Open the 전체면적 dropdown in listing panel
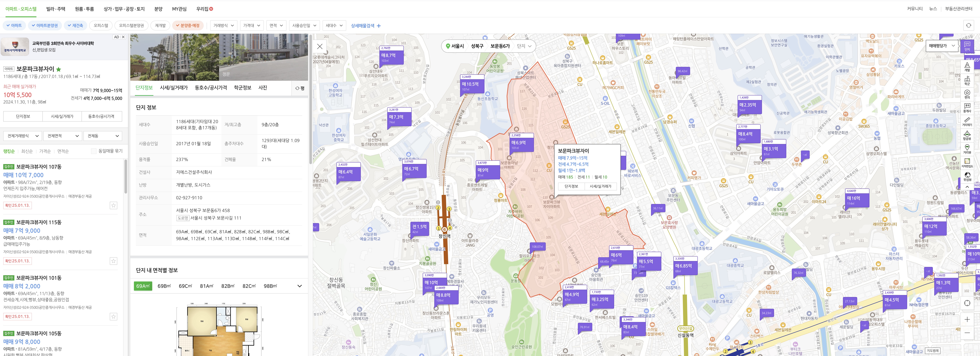980x356 pixels. (62, 136)
